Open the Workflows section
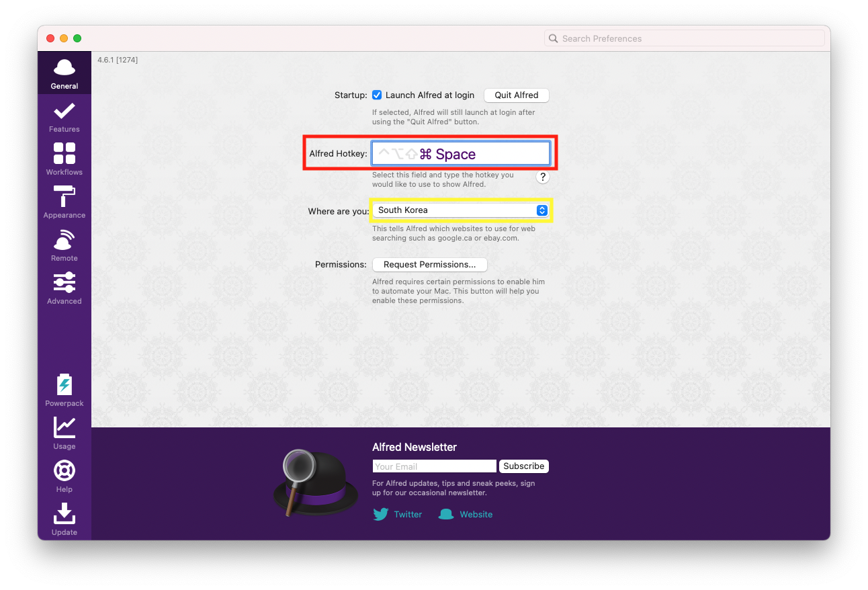The width and height of the screenshot is (868, 590). 64,159
